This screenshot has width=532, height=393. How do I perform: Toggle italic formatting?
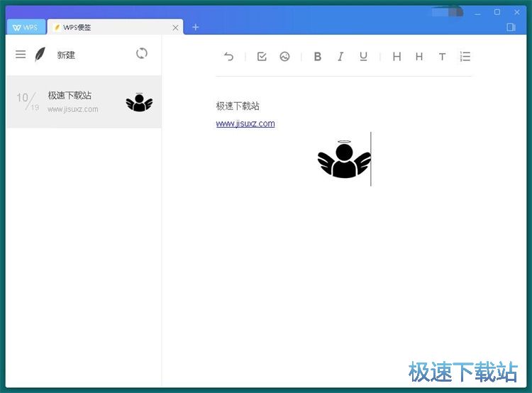[340, 56]
